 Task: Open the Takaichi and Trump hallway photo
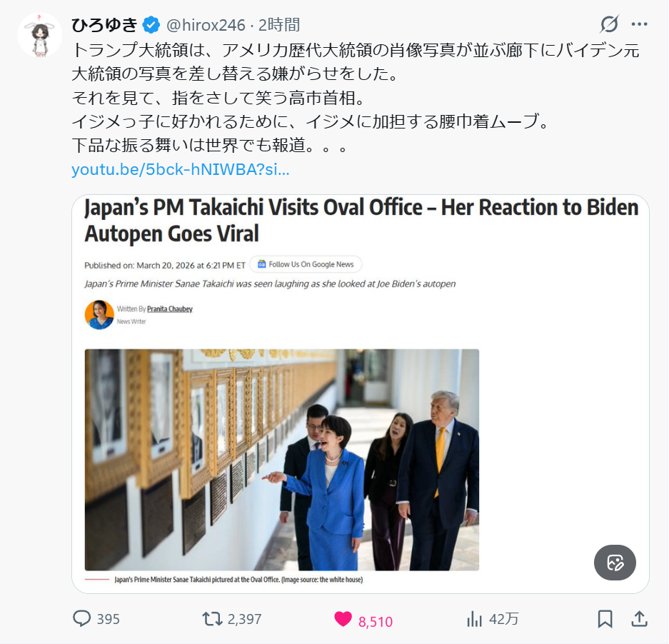(x=281, y=460)
